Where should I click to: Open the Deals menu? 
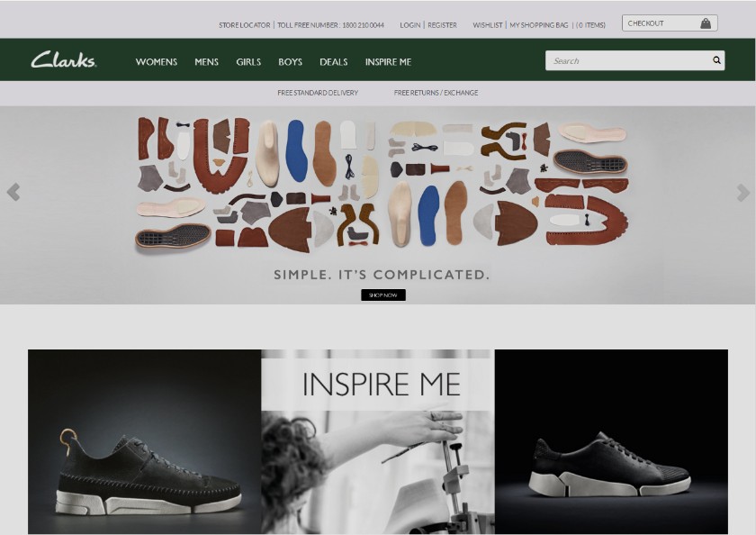click(x=334, y=62)
